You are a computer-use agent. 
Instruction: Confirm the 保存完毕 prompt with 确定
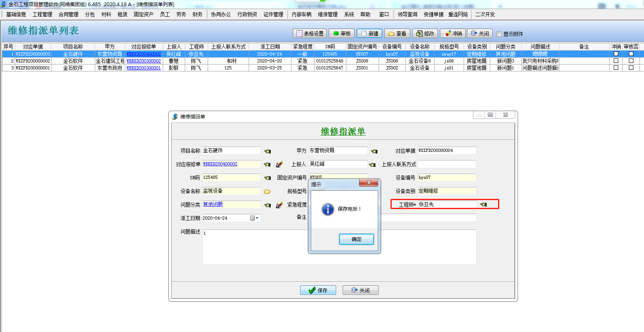pos(356,239)
